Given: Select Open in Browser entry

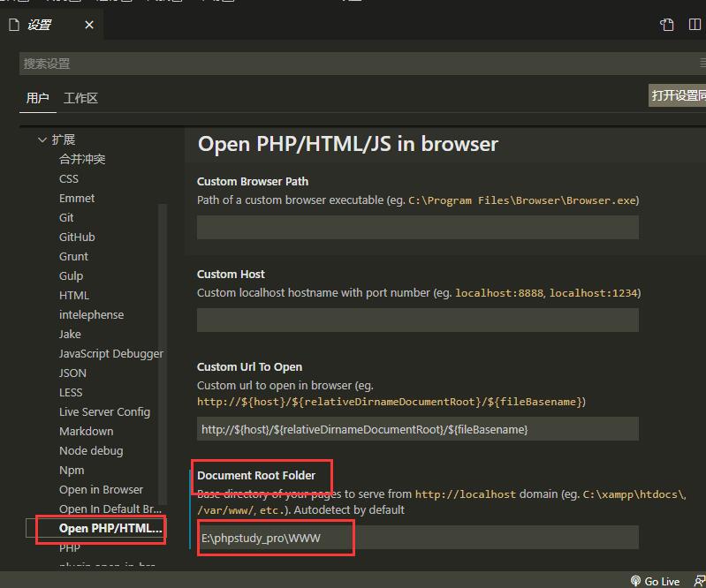Looking at the screenshot, I should [101, 489].
